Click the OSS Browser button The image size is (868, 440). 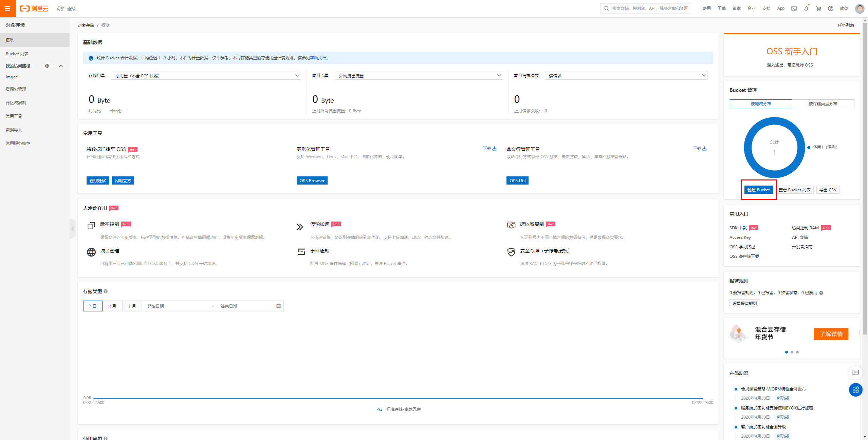[312, 180]
